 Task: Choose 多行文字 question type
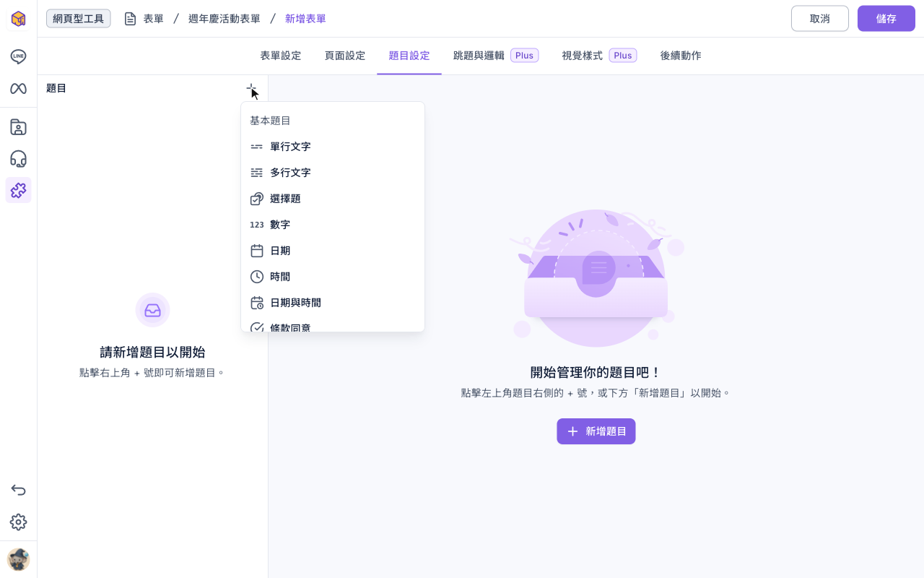coord(333,173)
